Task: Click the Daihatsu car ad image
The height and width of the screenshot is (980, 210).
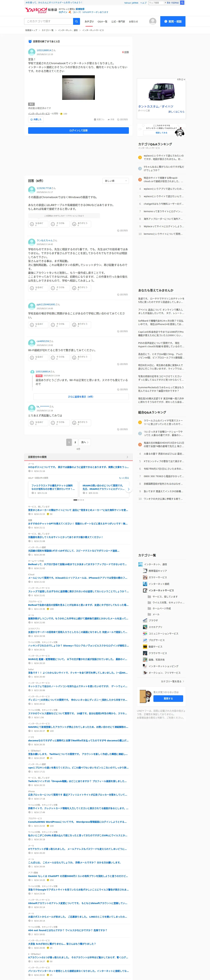Action: pyautogui.click(x=161, y=92)
